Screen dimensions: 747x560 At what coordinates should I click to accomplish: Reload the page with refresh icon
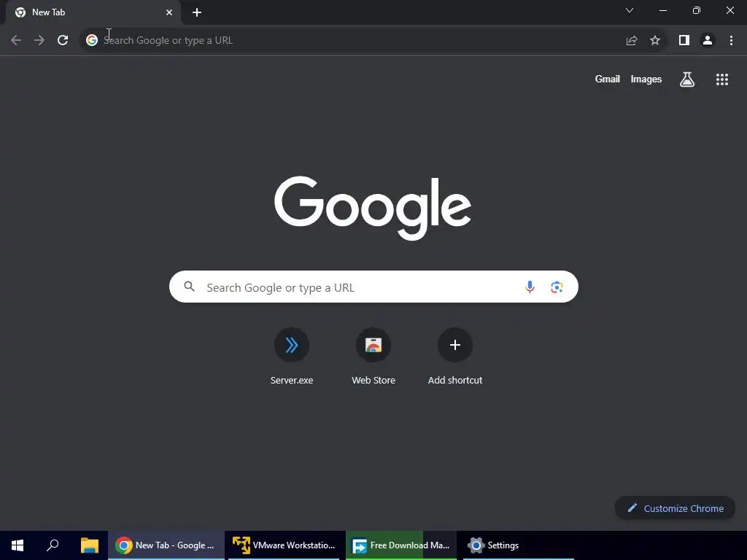coord(63,41)
